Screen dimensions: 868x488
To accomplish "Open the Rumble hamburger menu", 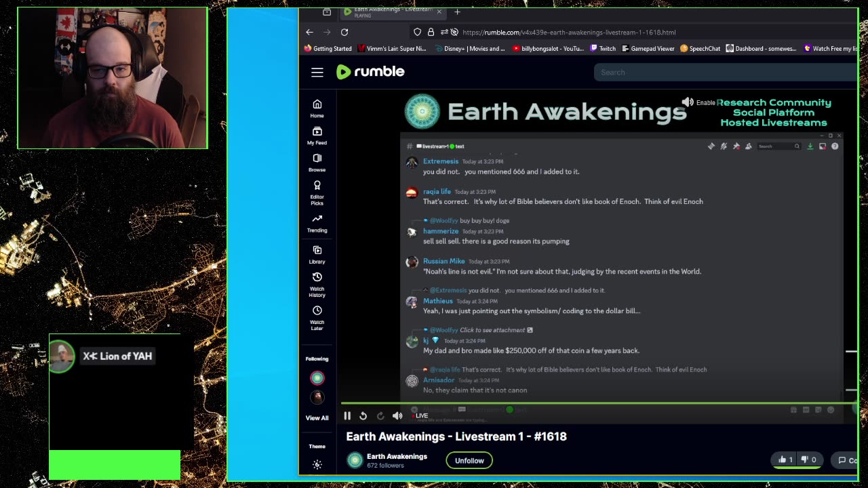I will point(317,73).
